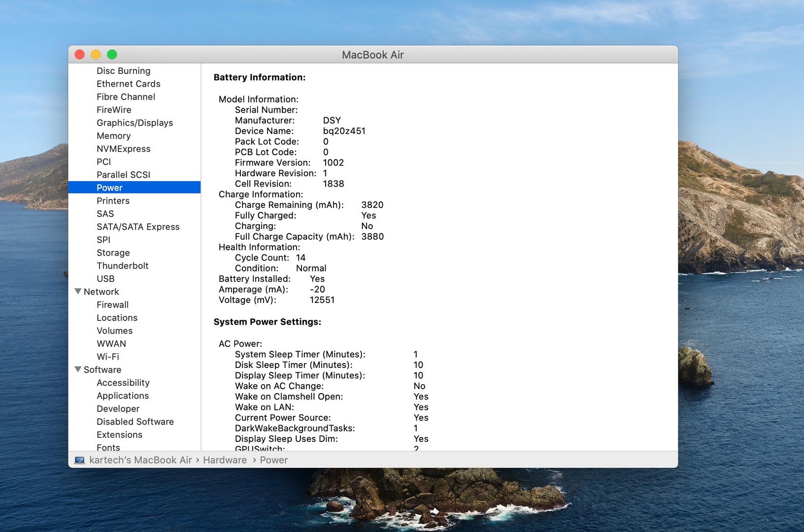Click the laptop icon in the path bar
Screen dimensions: 804x532
[x=79, y=460]
